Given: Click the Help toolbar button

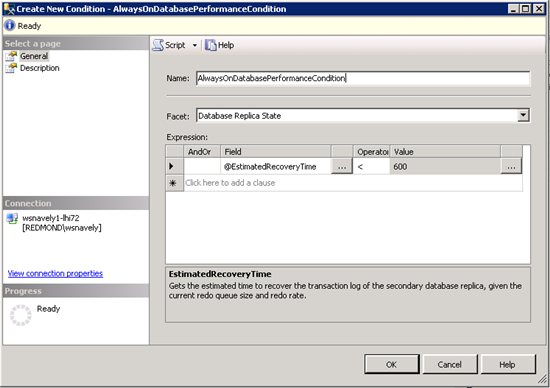Looking at the screenshot, I should [x=220, y=45].
